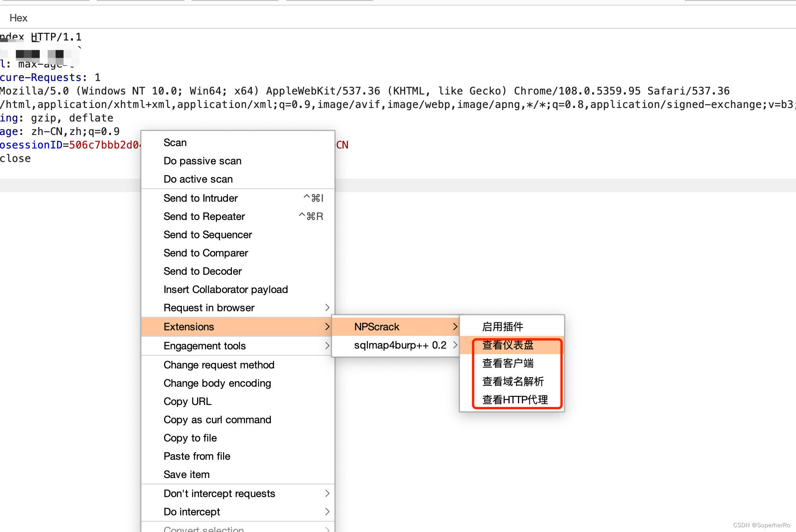Send request to Intruder
The image size is (796, 532).
click(201, 198)
